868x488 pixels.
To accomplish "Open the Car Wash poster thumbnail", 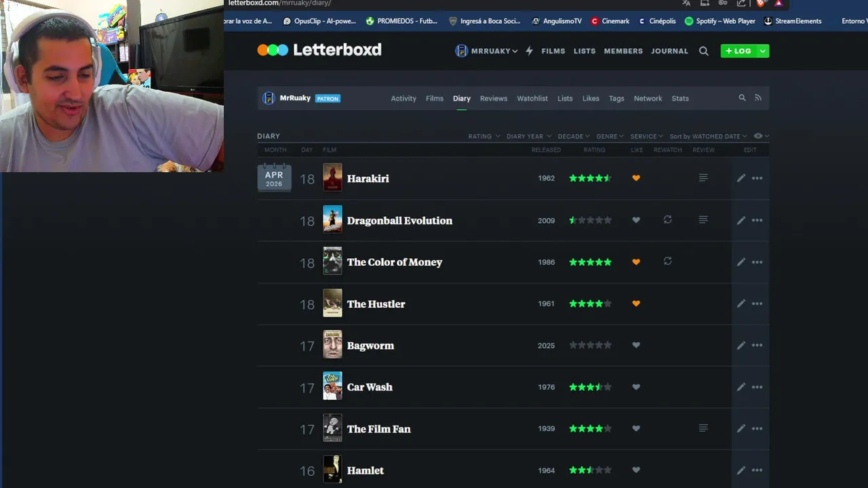I will pyautogui.click(x=332, y=386).
